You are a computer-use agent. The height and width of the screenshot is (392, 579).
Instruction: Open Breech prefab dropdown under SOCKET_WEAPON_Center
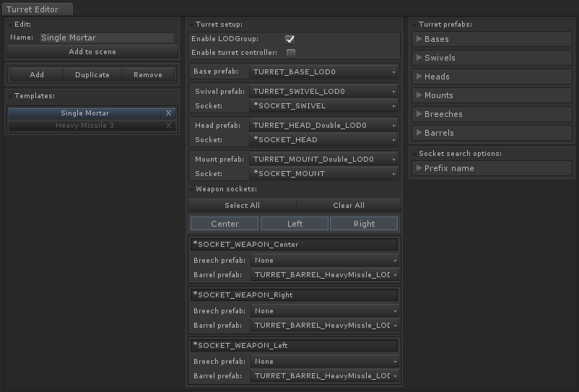pos(325,260)
